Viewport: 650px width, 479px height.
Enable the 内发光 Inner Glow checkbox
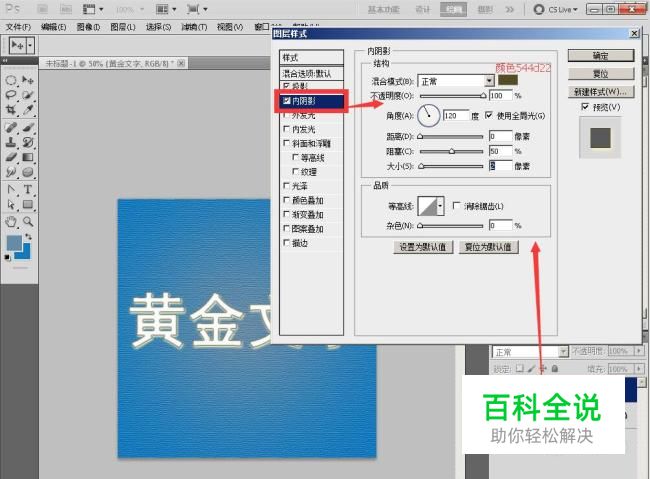coord(286,129)
